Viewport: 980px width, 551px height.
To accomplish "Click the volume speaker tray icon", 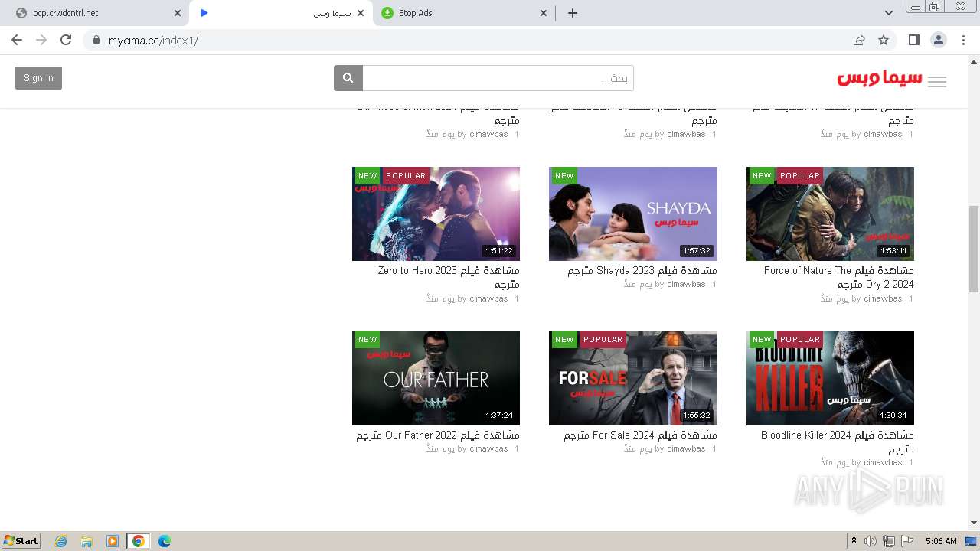I will tap(871, 541).
